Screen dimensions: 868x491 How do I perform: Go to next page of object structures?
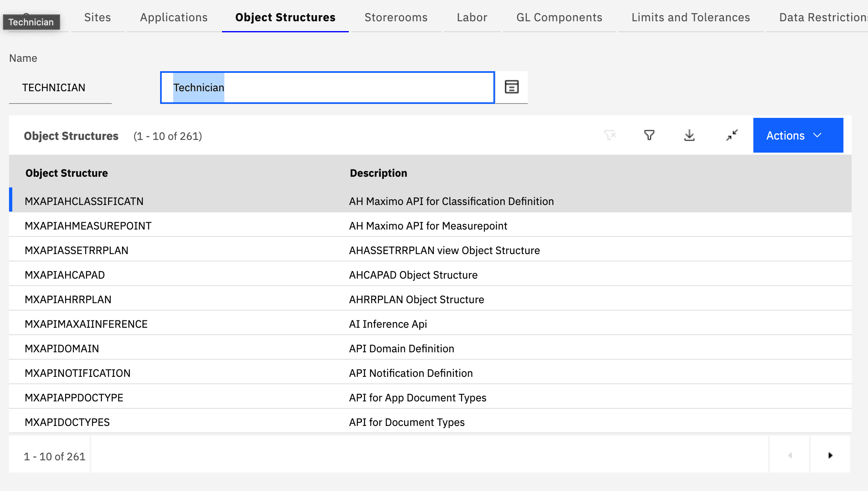click(830, 455)
